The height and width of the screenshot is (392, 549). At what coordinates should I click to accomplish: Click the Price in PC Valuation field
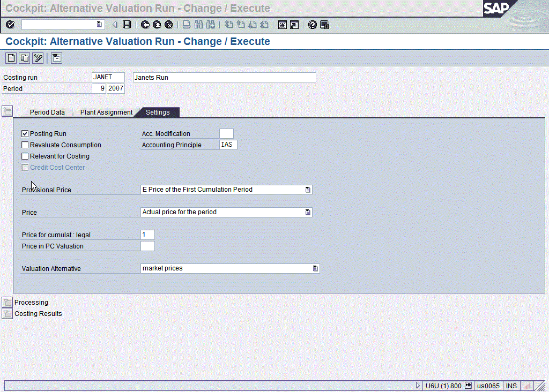(x=147, y=246)
